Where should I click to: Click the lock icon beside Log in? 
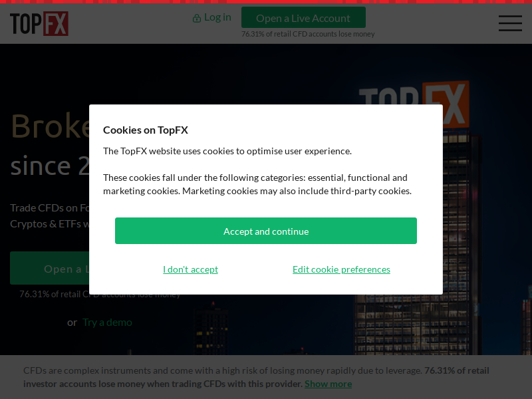(x=196, y=18)
